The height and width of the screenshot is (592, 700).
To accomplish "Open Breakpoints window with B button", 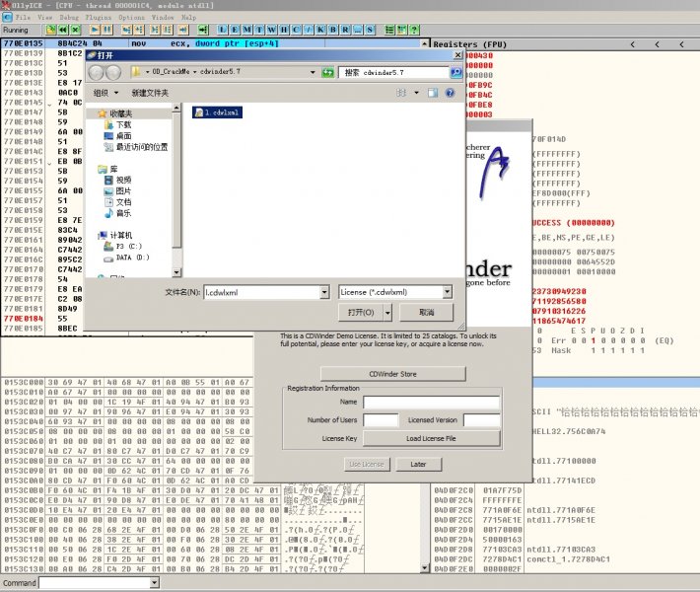I will [x=333, y=30].
